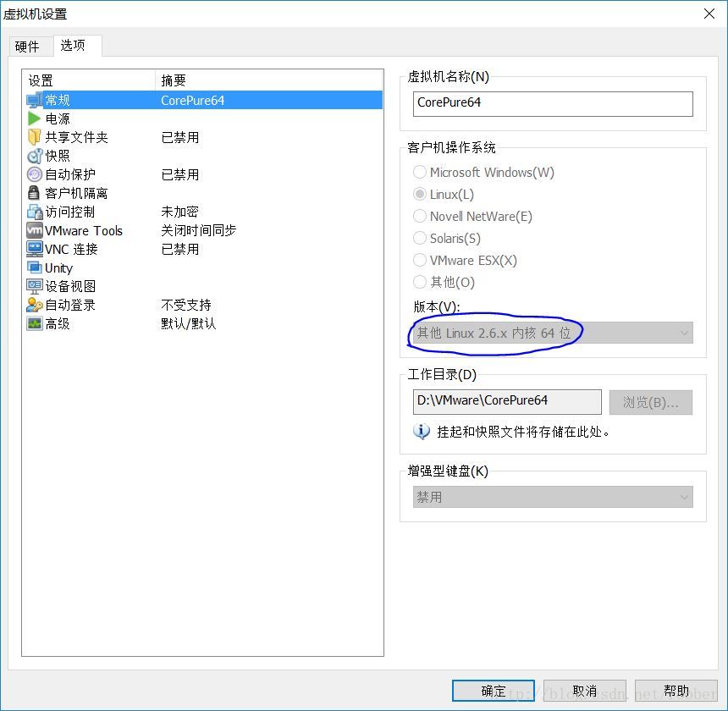The image size is (728, 711).
Task: Click the 客户机隔离 padlock icon
Action: pyautogui.click(x=34, y=193)
